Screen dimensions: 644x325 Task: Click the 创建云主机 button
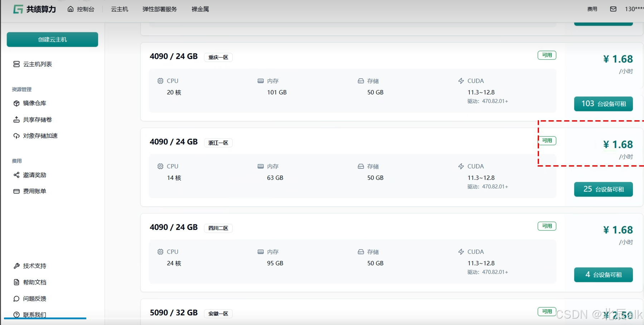pos(52,39)
